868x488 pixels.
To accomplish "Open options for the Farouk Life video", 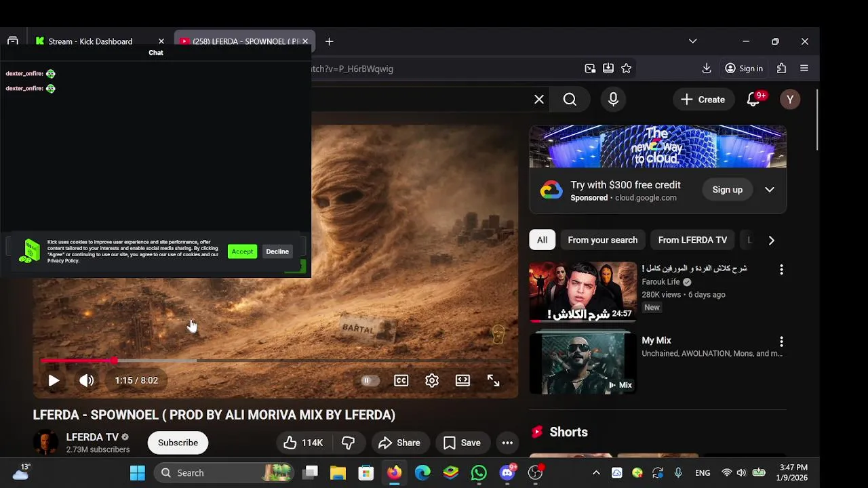I will (x=781, y=270).
